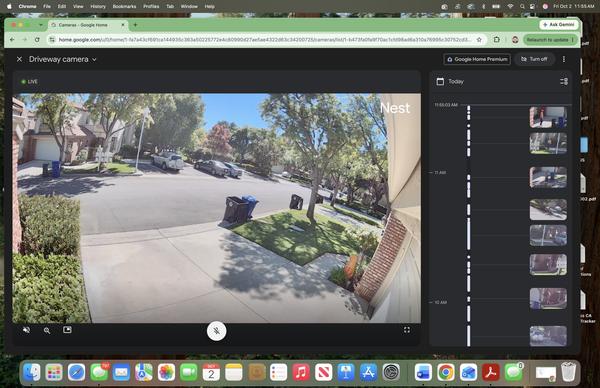This screenshot has width=600, height=388.
Task: Open the Profiles menu
Action: [x=151, y=7]
